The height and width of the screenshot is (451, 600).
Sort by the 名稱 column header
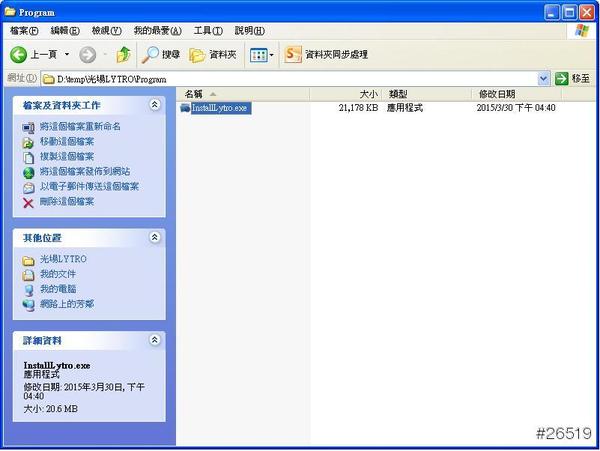243,94
